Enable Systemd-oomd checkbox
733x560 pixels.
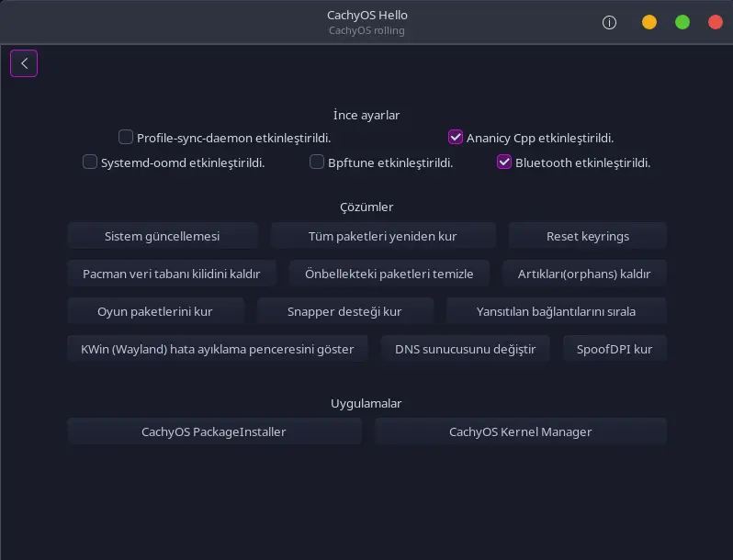point(90,162)
